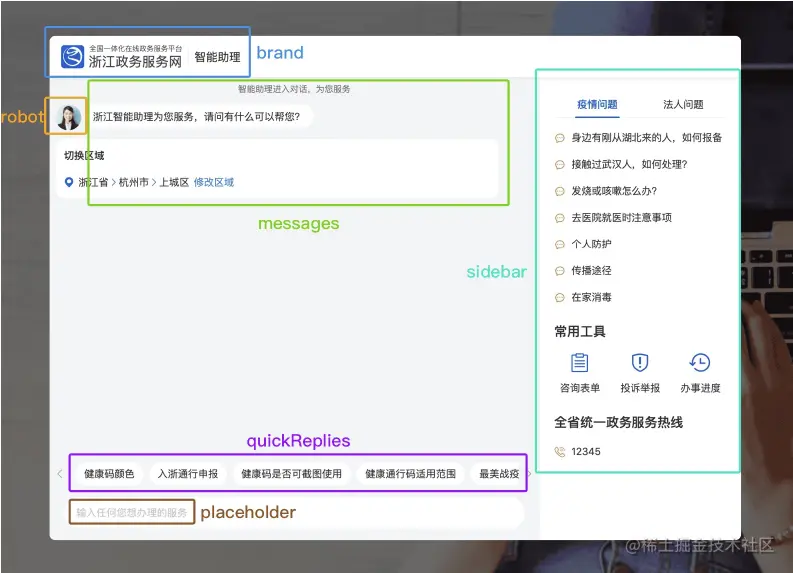Click the hotline number 12345
The height and width of the screenshot is (573, 793).
pos(586,452)
